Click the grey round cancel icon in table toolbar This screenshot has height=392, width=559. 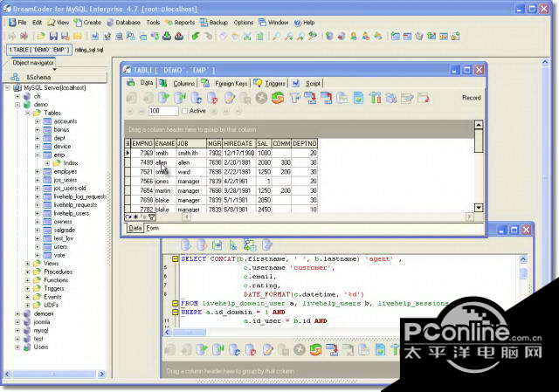point(261,98)
